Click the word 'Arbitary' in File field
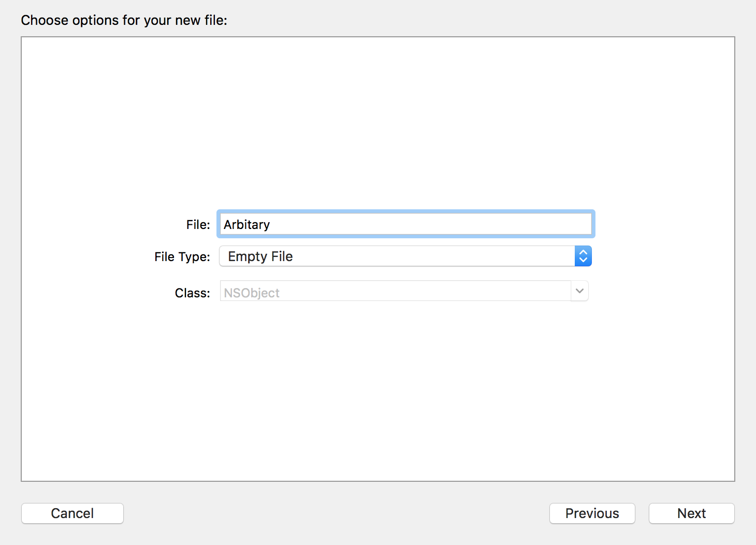 coord(246,224)
